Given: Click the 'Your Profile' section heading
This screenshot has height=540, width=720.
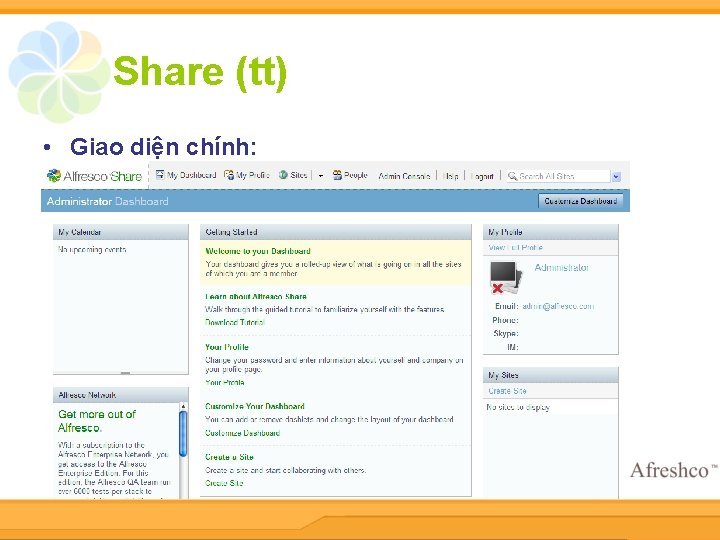Looking at the screenshot, I should pos(226,347).
